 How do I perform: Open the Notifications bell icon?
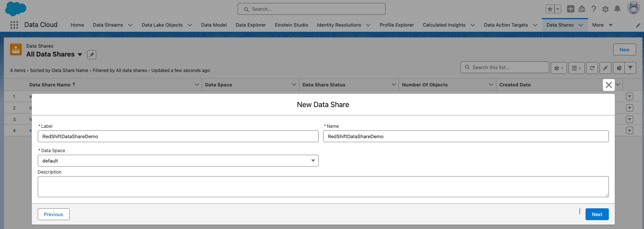coord(617,9)
